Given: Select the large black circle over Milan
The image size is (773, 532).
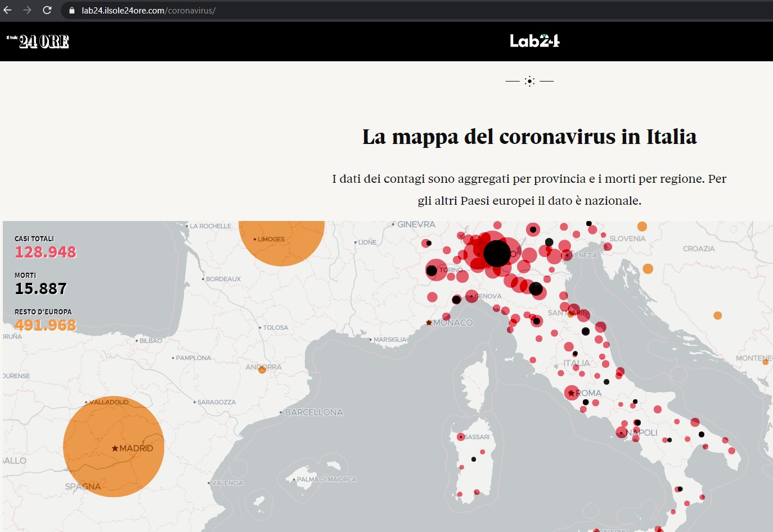Looking at the screenshot, I should pos(497,253).
